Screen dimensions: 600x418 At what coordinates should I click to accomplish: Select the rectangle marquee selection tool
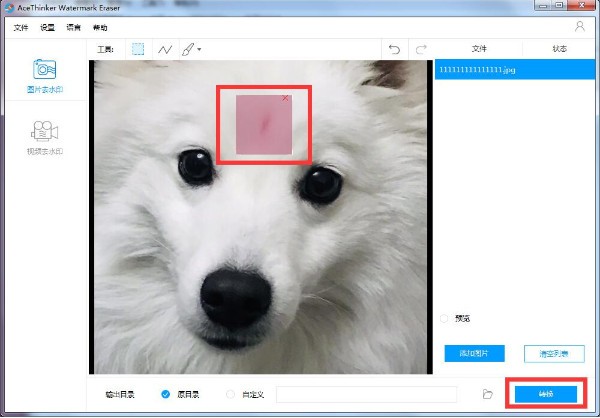tap(138, 49)
